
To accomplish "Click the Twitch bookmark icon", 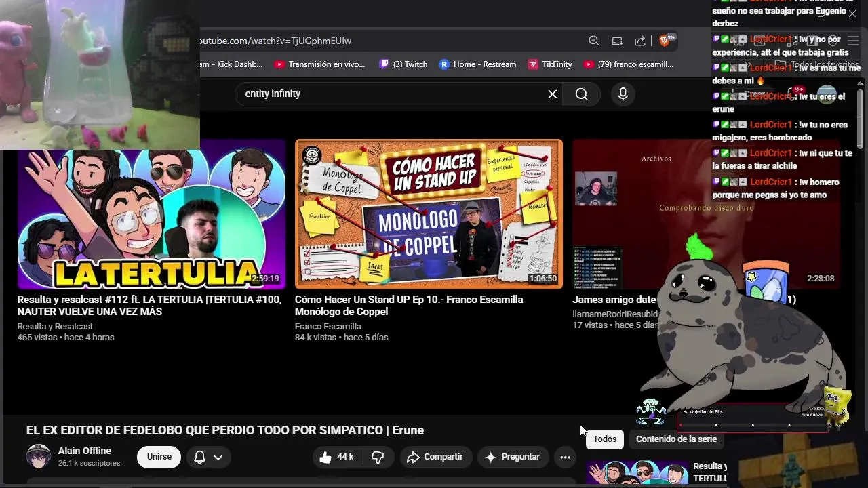I will 384,64.
